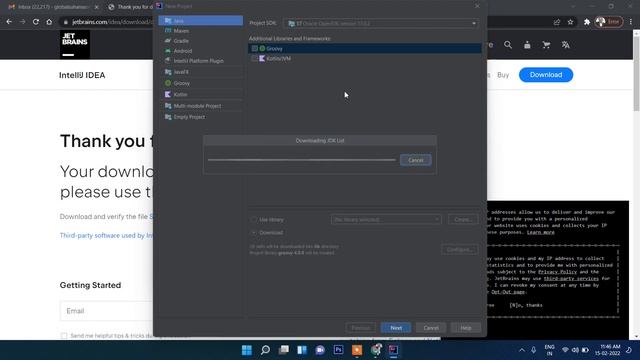
Task: Open the Project SDK dropdown
Action: tap(381, 23)
